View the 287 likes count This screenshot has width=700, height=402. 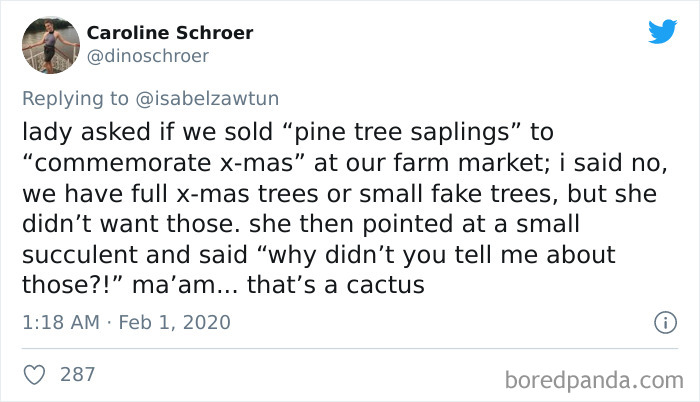[x=78, y=374]
